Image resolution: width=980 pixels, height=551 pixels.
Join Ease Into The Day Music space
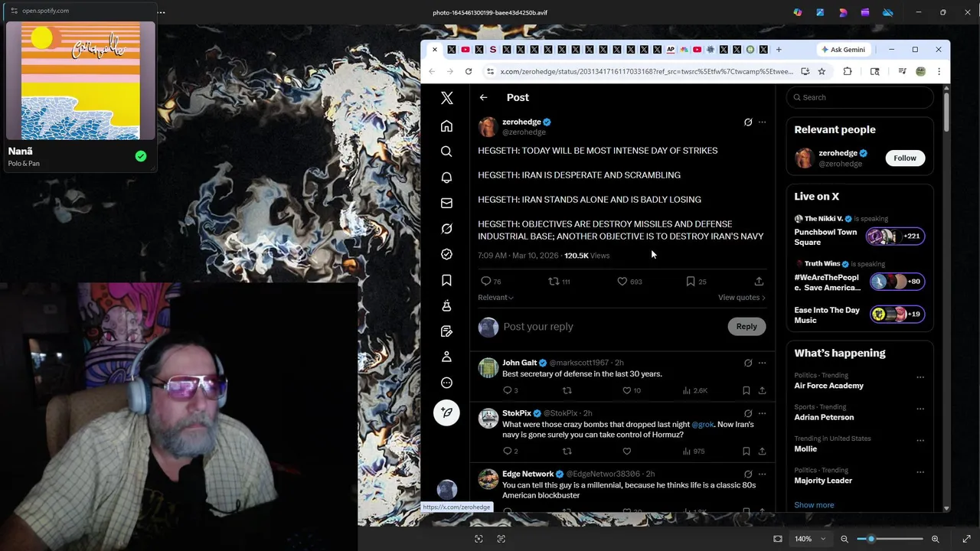pyautogui.click(x=859, y=315)
